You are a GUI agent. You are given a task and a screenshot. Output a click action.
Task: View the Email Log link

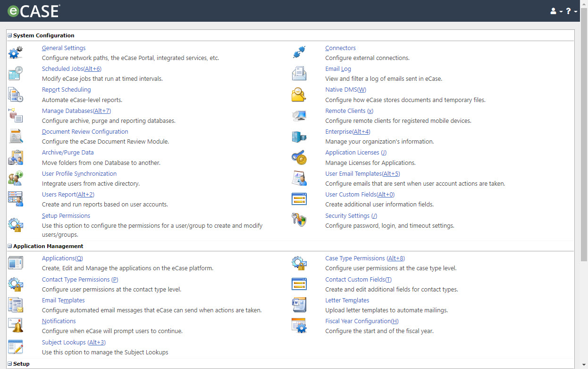pos(338,69)
